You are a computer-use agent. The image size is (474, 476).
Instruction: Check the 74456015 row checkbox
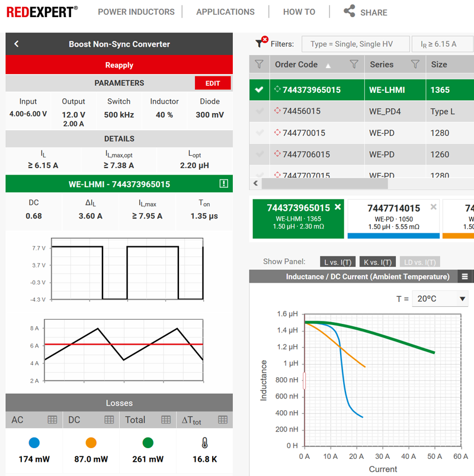pyautogui.click(x=259, y=111)
